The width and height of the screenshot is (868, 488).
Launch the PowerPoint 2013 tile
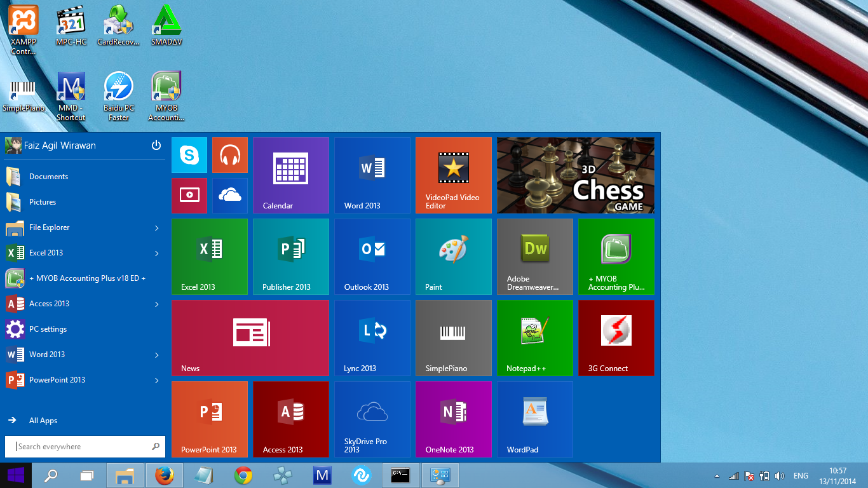pyautogui.click(x=210, y=419)
